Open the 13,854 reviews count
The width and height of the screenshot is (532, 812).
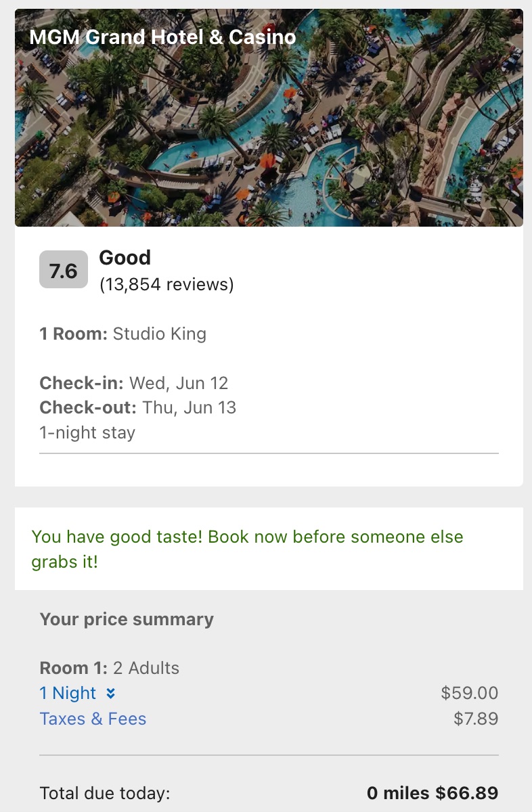pos(167,285)
